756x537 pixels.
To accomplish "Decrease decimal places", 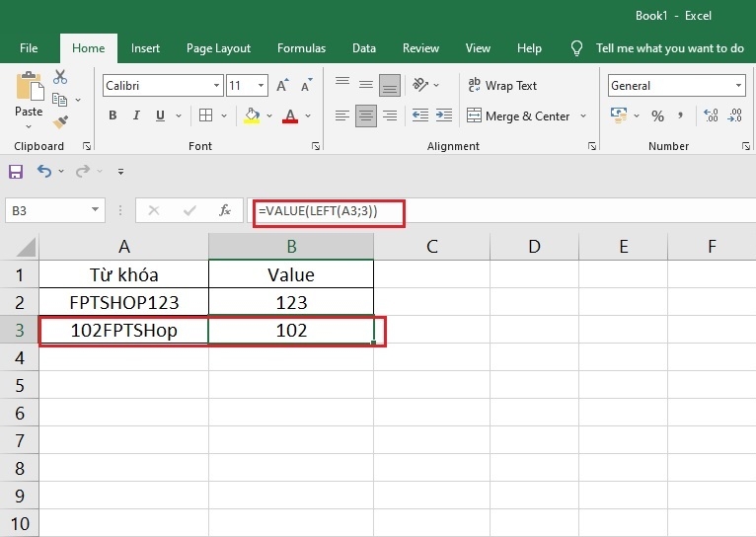I will coord(735,115).
